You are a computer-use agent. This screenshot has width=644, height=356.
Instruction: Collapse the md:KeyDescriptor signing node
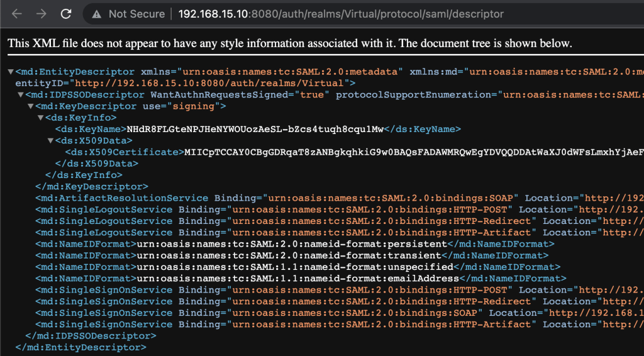(x=31, y=106)
